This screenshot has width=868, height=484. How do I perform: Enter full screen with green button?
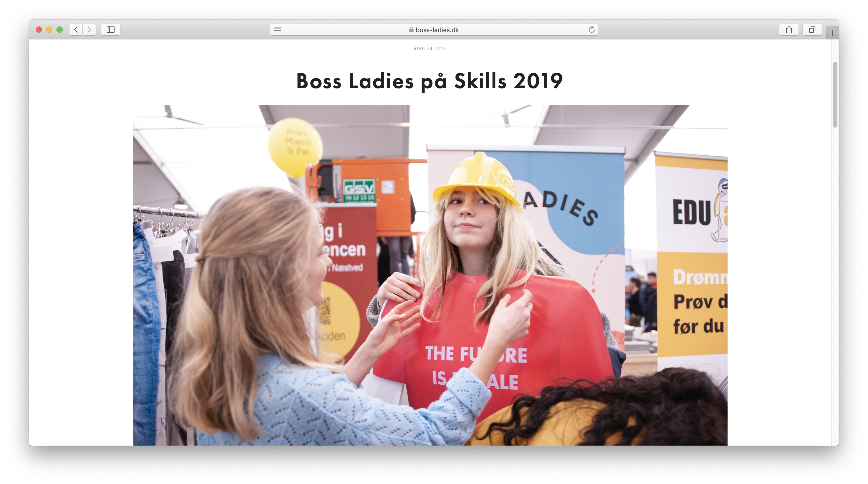(60, 30)
